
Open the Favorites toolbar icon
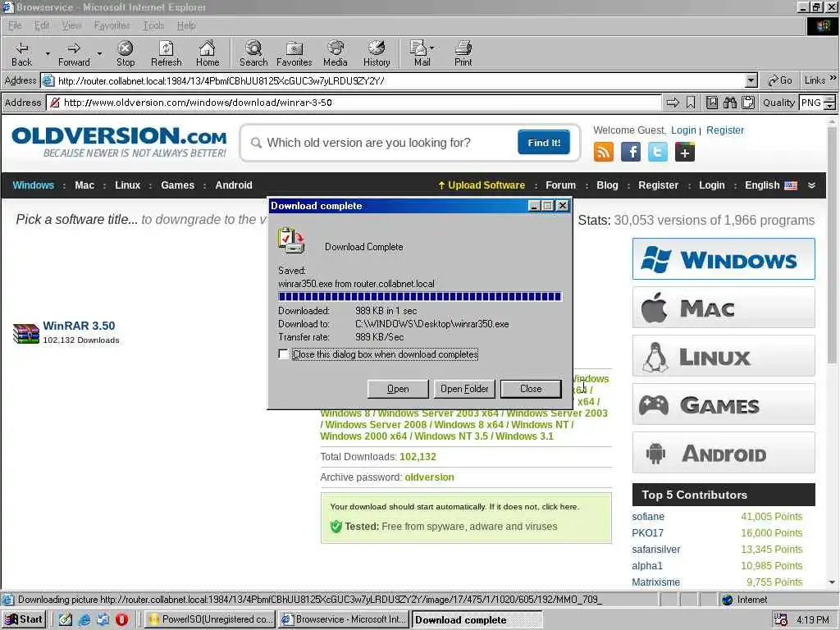294,53
